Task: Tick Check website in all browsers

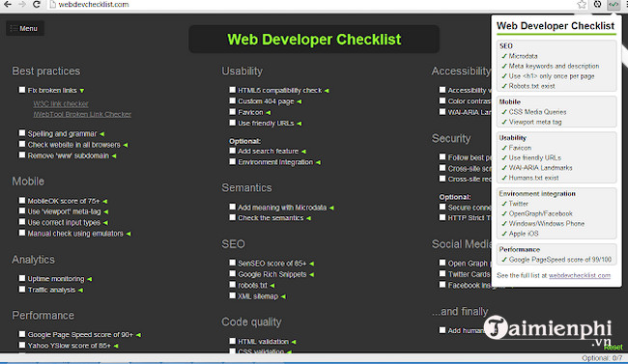Action: tap(22, 144)
